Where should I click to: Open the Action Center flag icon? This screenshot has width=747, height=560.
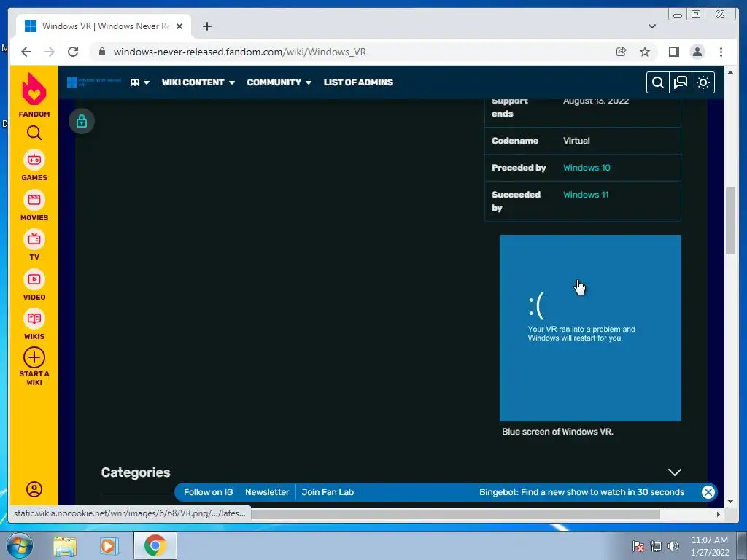[638, 546]
